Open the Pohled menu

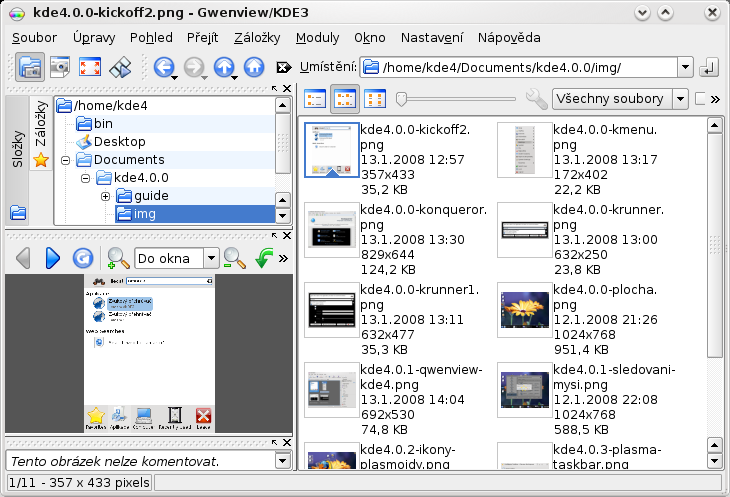151,37
